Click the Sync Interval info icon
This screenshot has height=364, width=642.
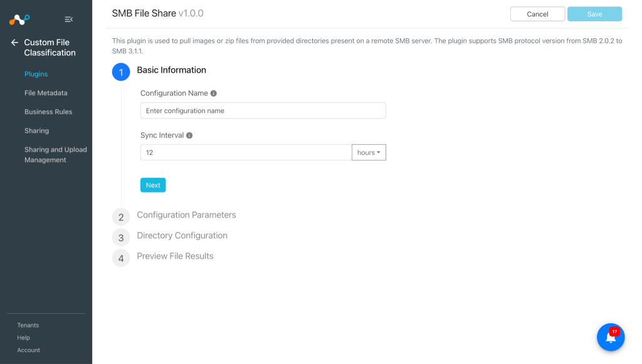[189, 135]
